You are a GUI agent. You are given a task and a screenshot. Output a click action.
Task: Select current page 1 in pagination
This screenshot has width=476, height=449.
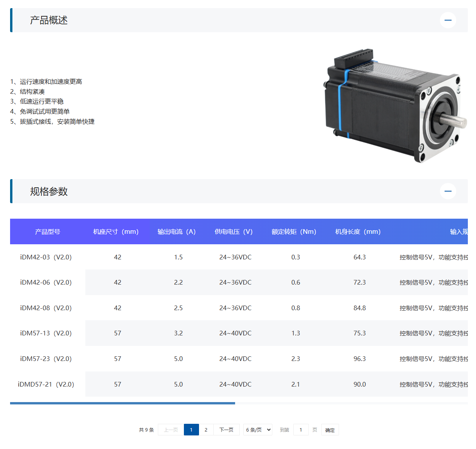point(191,430)
